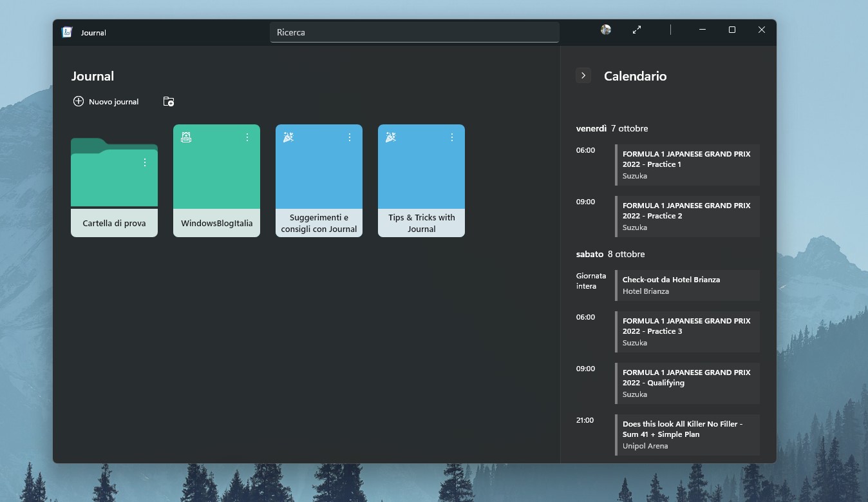Click Nuovo journal button label

click(x=114, y=102)
